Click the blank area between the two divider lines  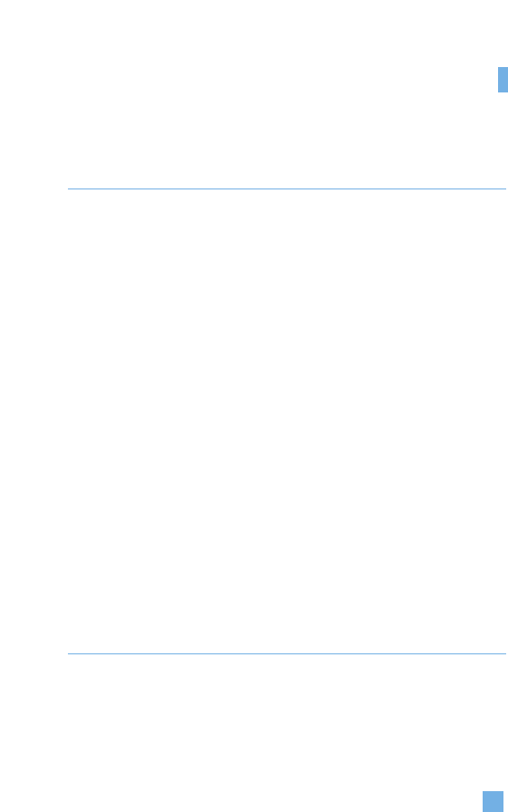286,421
